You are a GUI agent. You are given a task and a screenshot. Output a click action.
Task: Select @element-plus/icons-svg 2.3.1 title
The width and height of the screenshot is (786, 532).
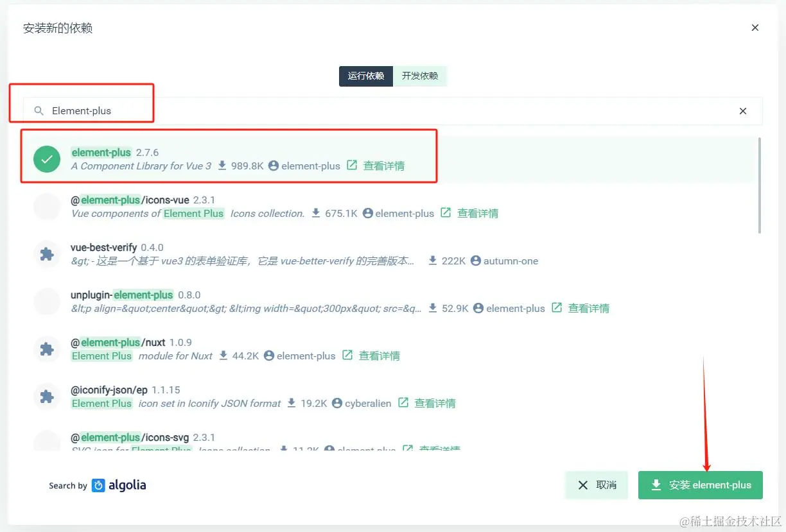pos(143,437)
